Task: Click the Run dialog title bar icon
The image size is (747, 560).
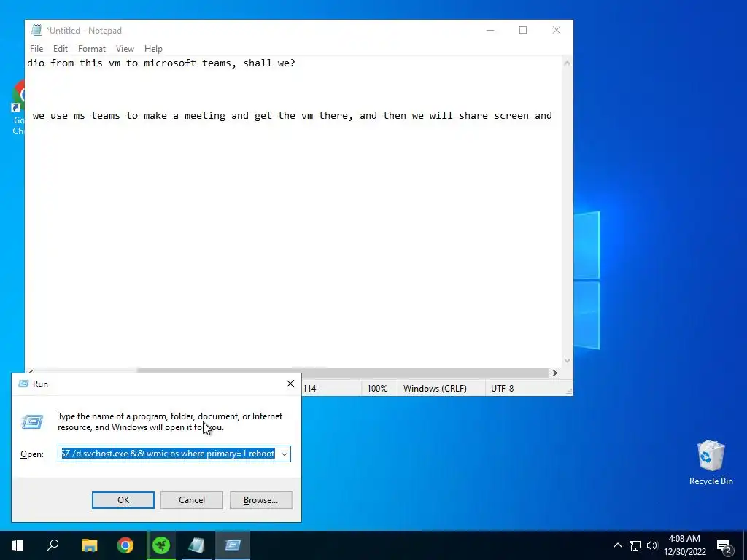Action: point(23,384)
